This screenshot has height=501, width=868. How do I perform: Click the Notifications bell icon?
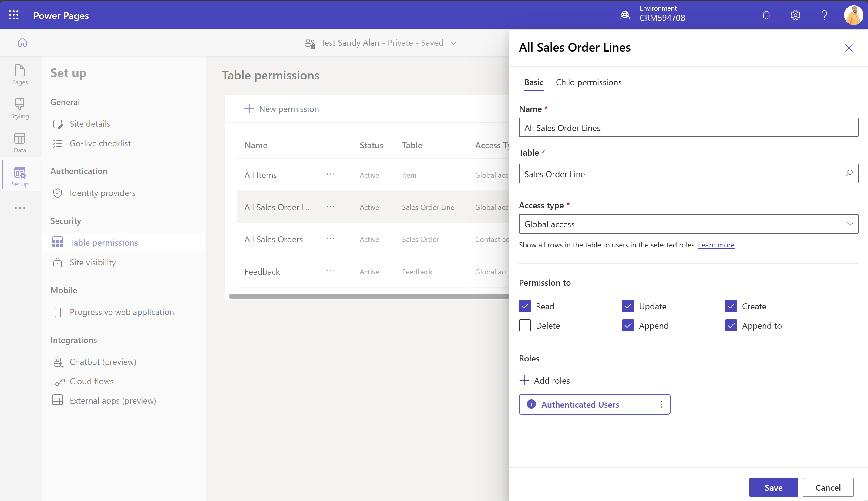point(766,15)
